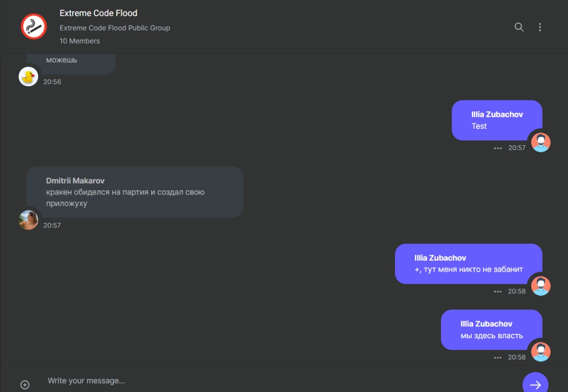Click avatar beside 'мы здесь власть' message
The height and width of the screenshot is (392, 568).
pos(541,352)
